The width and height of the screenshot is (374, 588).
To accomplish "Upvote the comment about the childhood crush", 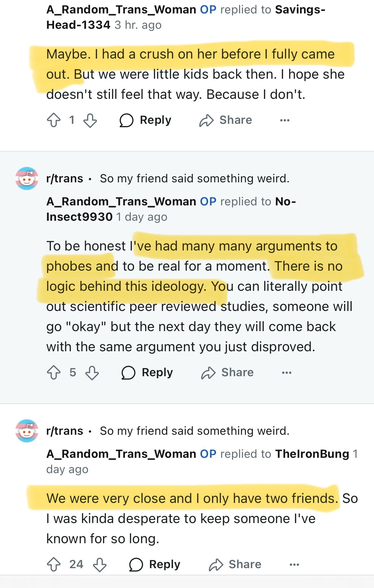I will (54, 120).
